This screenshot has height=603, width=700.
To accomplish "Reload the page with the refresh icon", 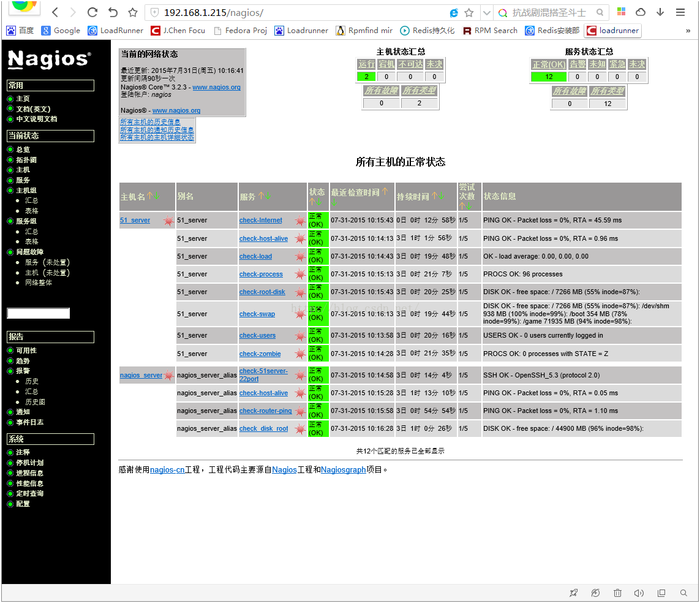I will [92, 12].
